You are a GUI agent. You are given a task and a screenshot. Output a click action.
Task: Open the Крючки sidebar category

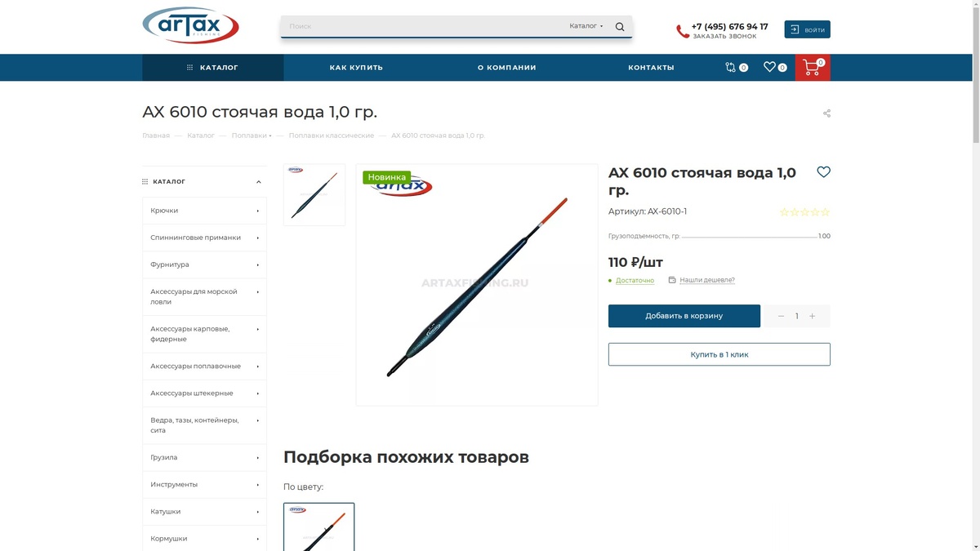pos(204,211)
